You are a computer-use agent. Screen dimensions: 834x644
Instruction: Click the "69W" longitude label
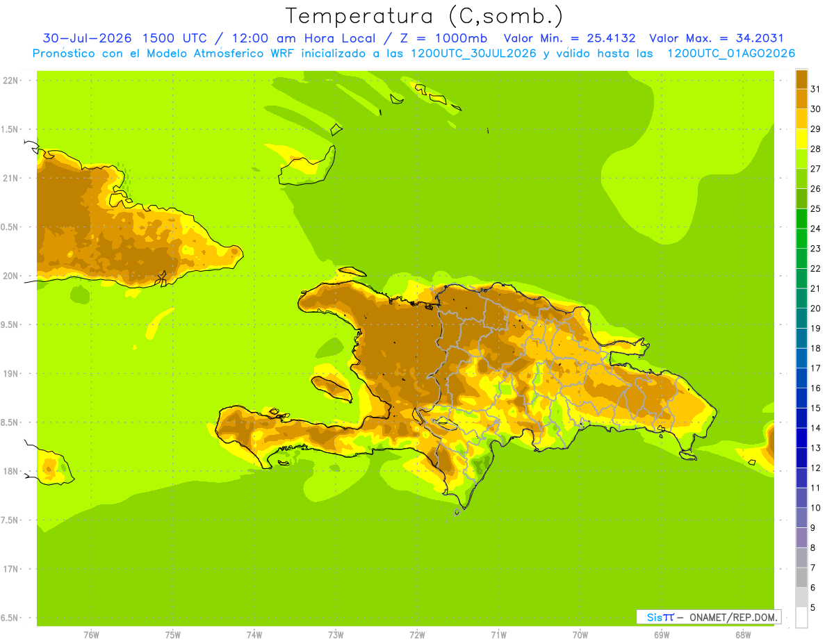coord(662,634)
